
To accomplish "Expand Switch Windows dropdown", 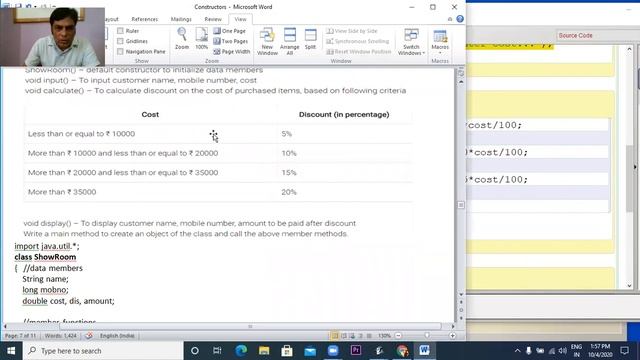I will click(x=411, y=42).
